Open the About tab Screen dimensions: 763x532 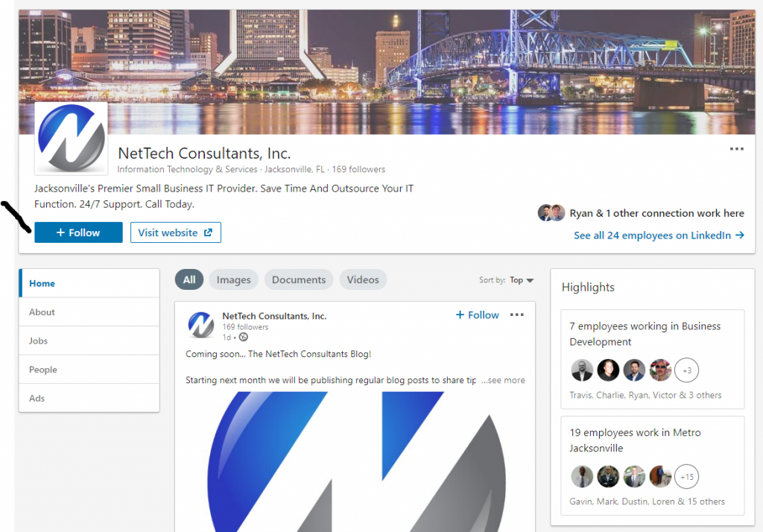[x=89, y=312]
